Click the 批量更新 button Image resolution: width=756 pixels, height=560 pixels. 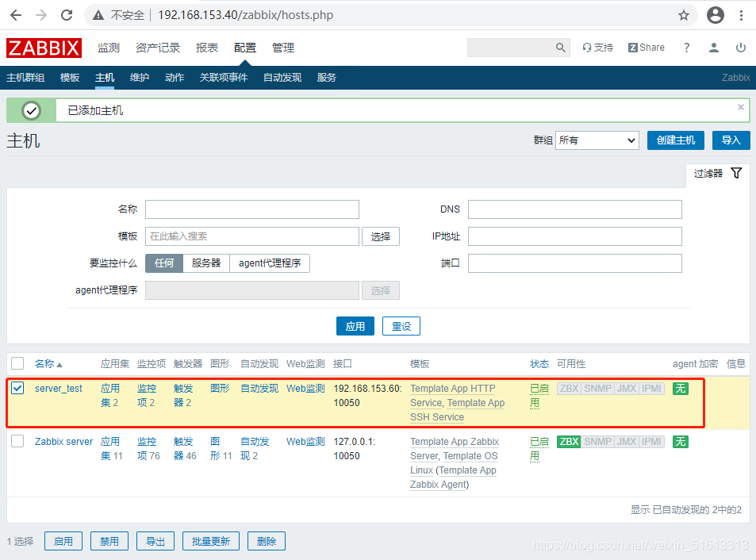coord(211,541)
